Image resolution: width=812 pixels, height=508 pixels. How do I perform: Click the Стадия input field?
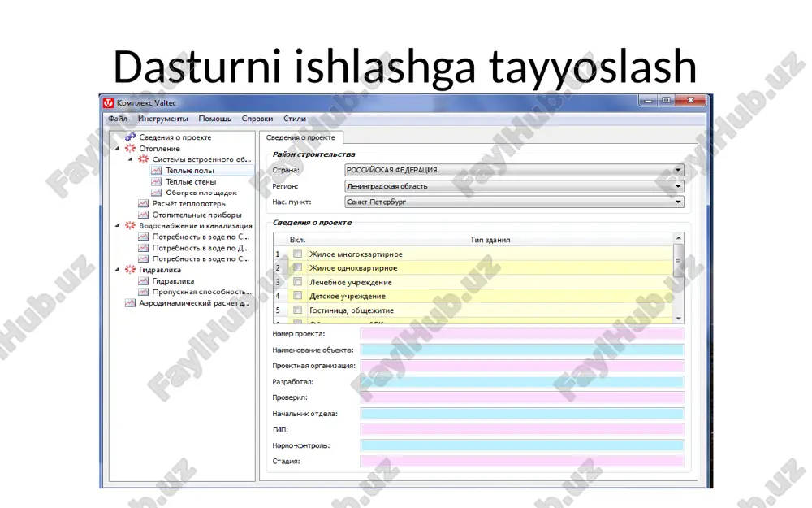[522, 461]
